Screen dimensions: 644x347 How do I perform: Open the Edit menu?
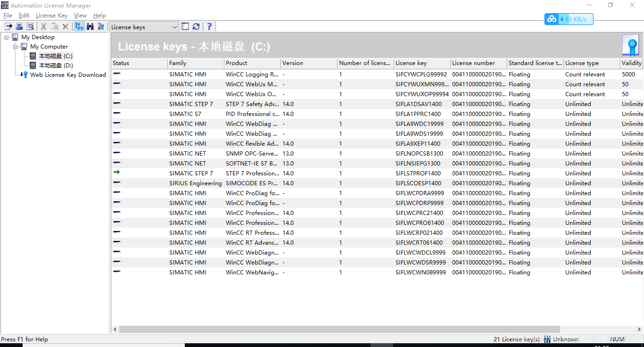24,16
